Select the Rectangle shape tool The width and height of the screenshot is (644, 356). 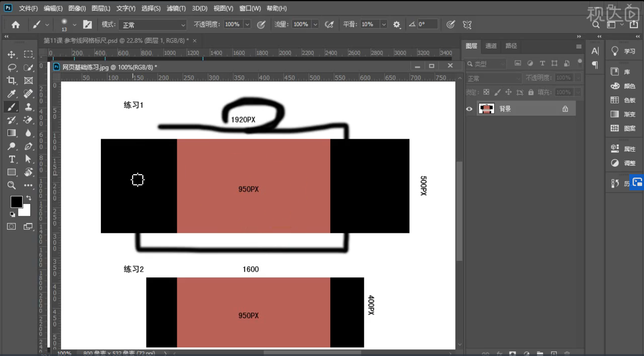coord(12,172)
